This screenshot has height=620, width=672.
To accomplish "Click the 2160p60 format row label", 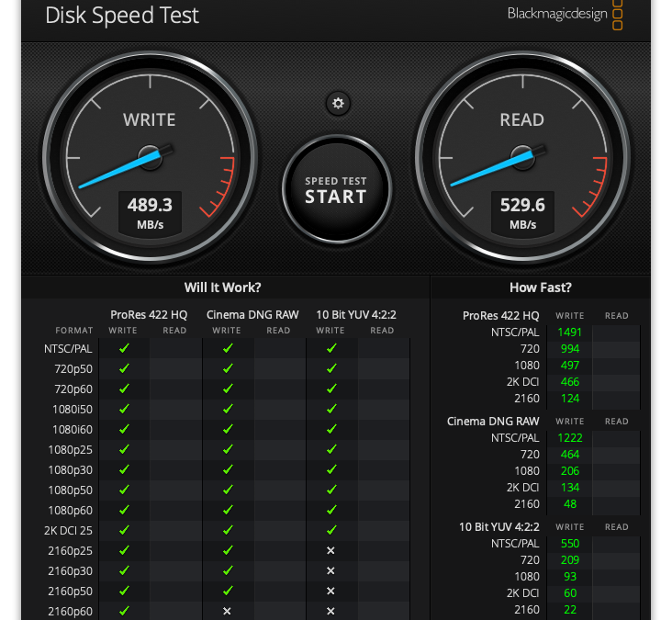I will click(x=71, y=611).
